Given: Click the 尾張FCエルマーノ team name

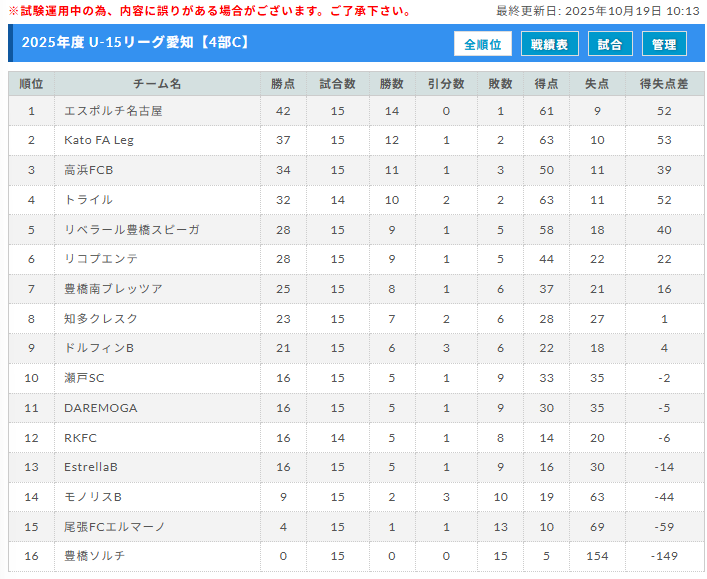Looking at the screenshot, I should [x=114, y=526].
